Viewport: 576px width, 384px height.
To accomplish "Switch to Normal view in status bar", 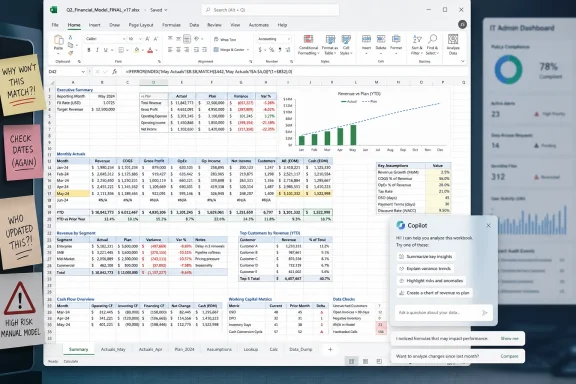I will 352,362.
